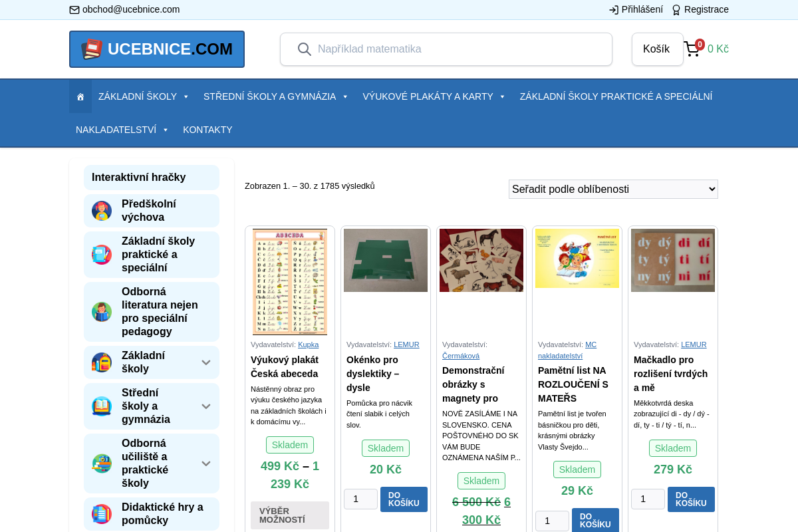Viewport: 798px width, 532px height.
Task: Click Přihlášení login link
Action: click(642, 9)
